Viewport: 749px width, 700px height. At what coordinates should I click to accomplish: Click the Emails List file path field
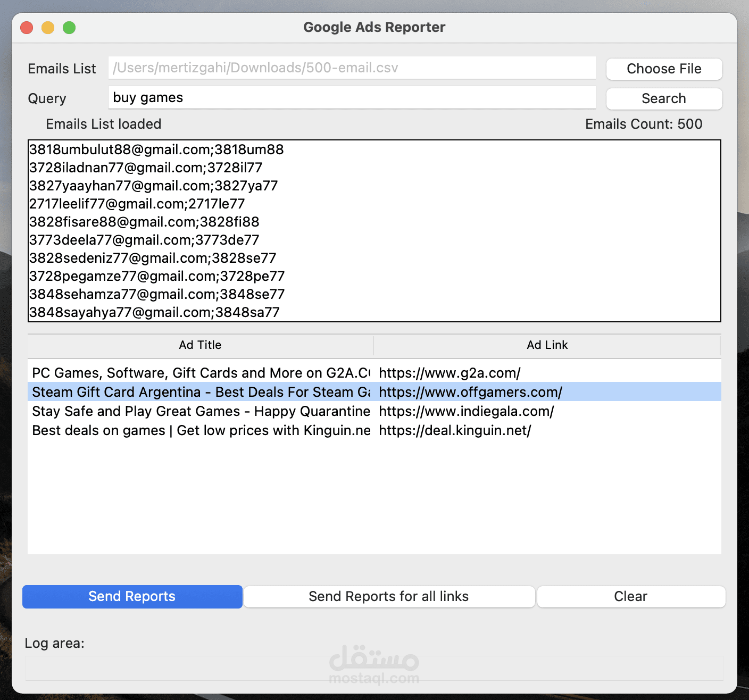tap(351, 68)
